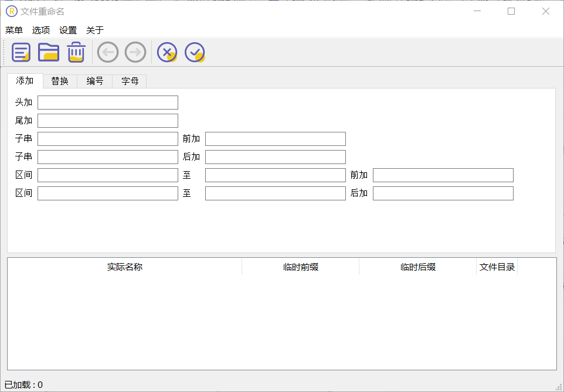Click the app logo in title bar
Screen dimensions: 564x392
[12, 11]
